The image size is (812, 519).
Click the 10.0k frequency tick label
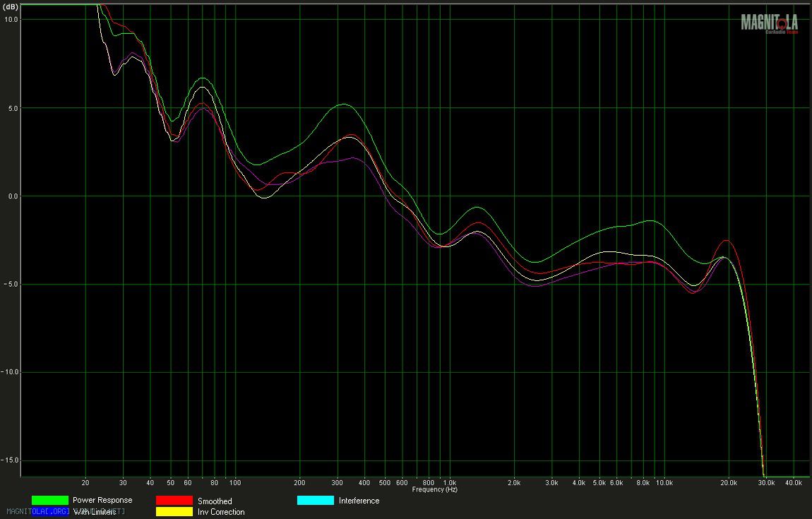(x=664, y=482)
